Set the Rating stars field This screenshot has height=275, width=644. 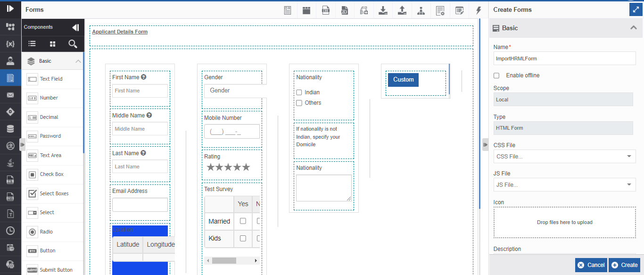click(x=228, y=167)
